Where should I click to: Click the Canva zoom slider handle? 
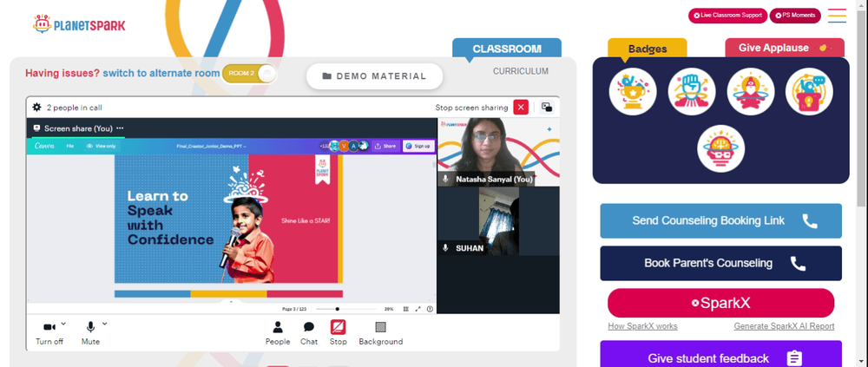click(x=337, y=309)
